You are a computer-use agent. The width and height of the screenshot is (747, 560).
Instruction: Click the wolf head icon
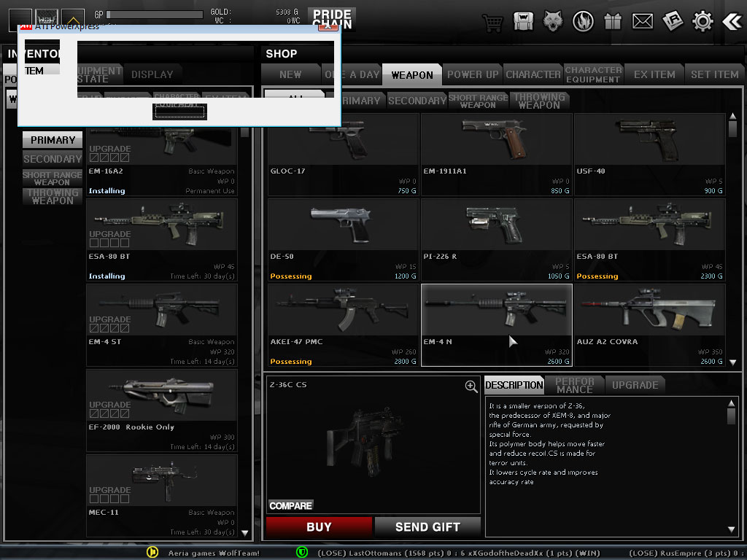[x=553, y=21]
